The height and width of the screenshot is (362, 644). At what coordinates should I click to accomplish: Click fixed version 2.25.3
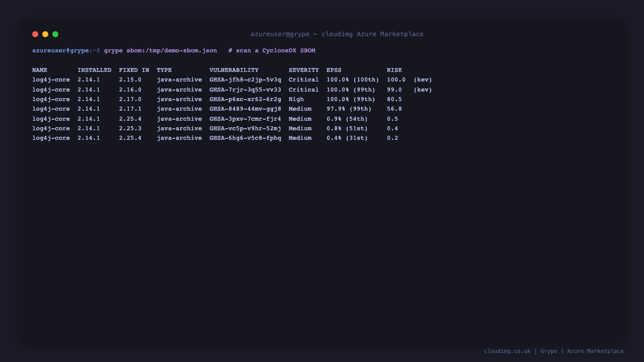point(130,129)
